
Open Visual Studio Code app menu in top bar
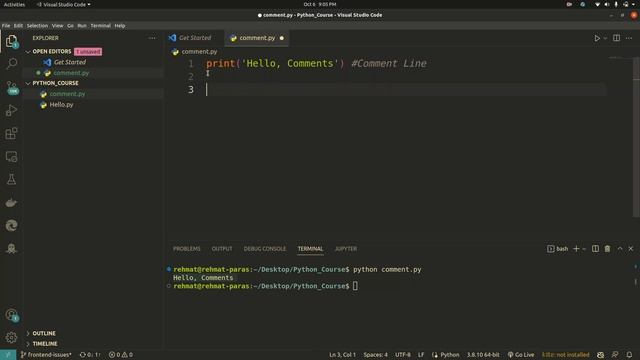pyautogui.click(x=63, y=4)
